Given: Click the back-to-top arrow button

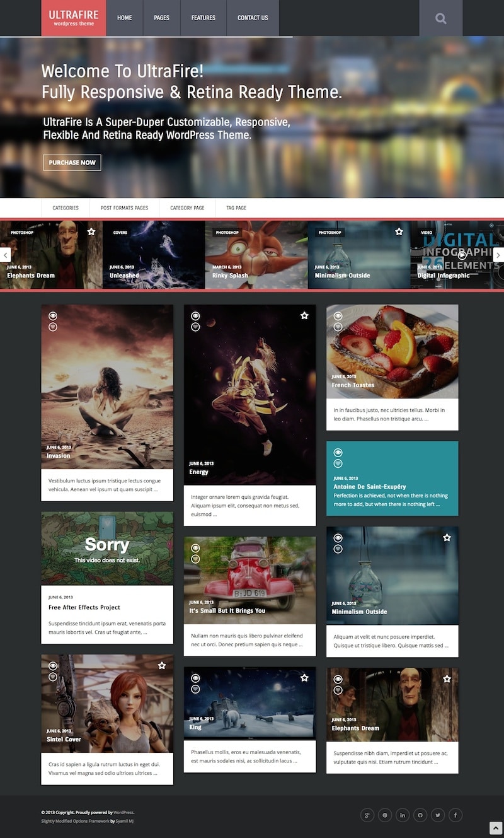Looking at the screenshot, I should click(495, 828).
